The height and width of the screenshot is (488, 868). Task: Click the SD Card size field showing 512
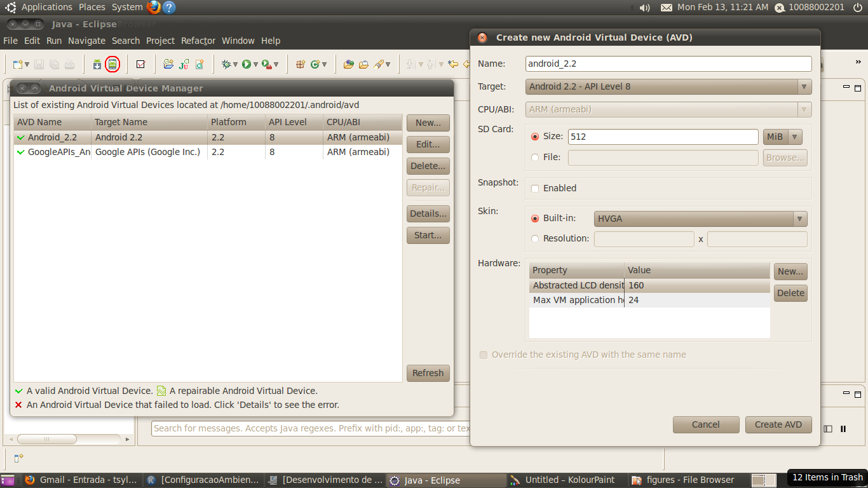pos(663,137)
